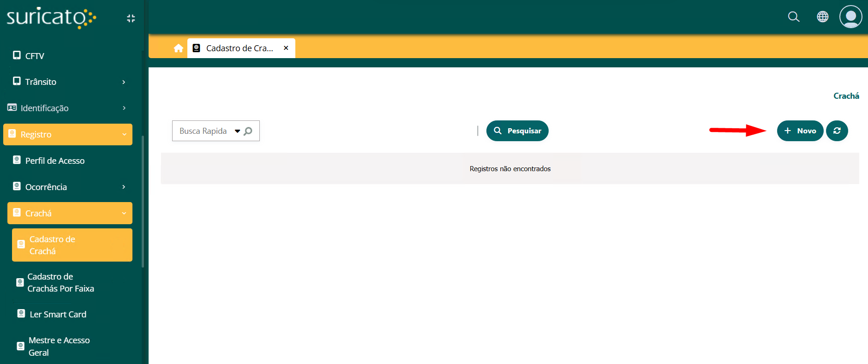Click the tab's badge icon

click(196, 48)
